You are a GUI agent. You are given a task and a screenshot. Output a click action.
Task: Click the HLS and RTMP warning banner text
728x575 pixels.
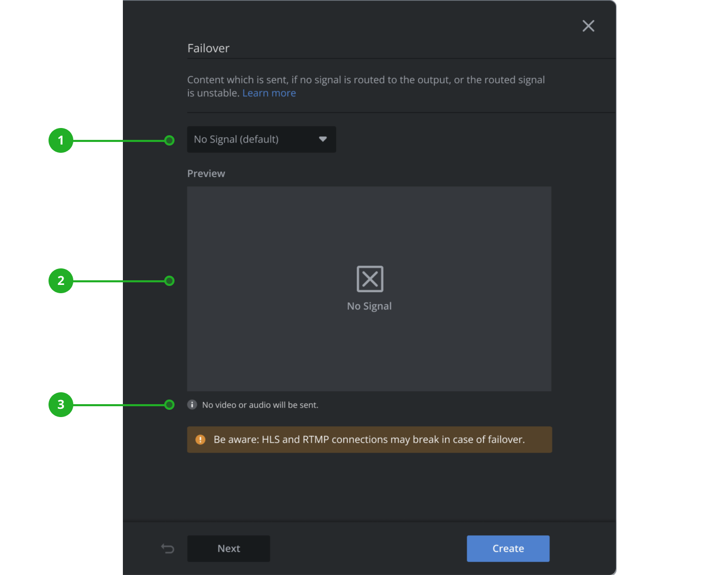pyautogui.click(x=369, y=440)
